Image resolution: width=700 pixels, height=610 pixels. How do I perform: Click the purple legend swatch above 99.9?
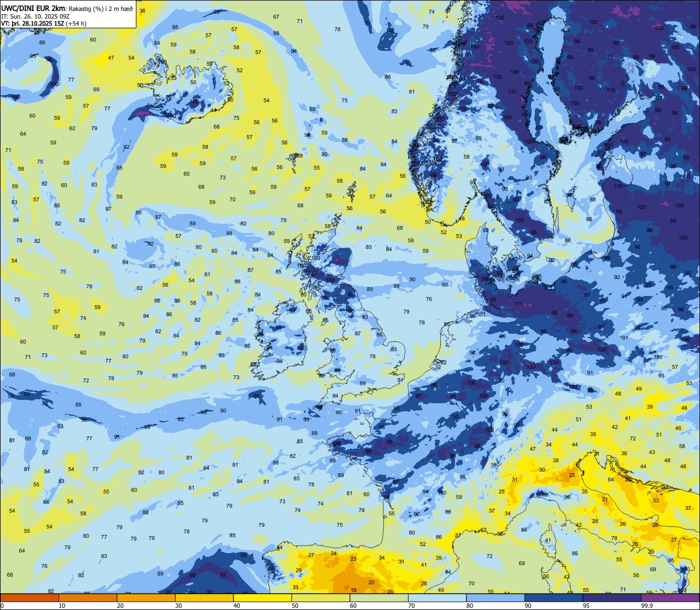tap(670, 597)
